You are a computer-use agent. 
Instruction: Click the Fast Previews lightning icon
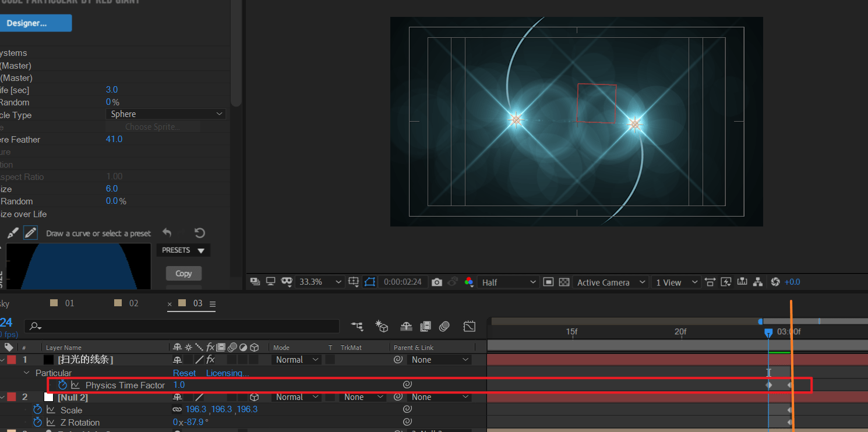coord(726,282)
